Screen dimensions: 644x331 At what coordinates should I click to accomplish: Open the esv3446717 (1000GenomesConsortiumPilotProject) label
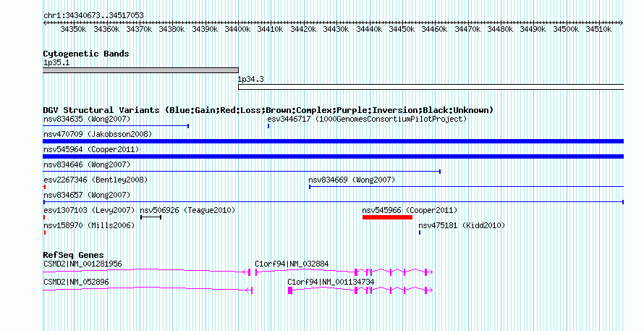[367, 120]
